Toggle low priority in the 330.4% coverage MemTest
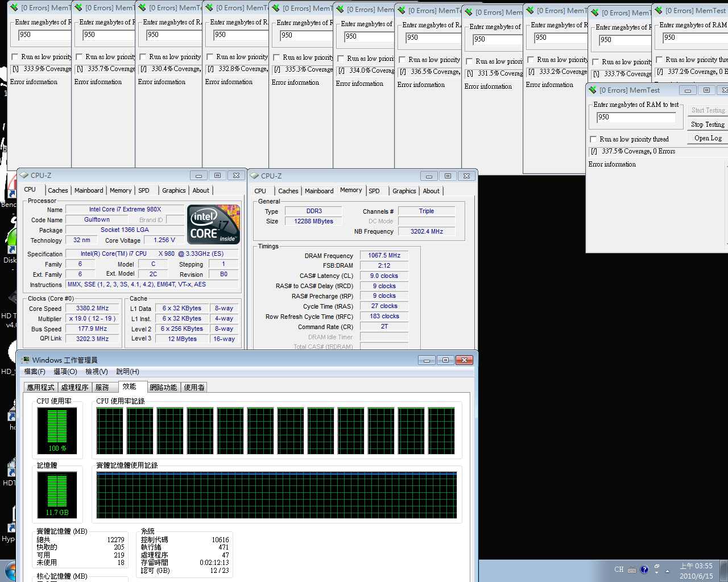This screenshot has height=582, width=728. pos(143,57)
